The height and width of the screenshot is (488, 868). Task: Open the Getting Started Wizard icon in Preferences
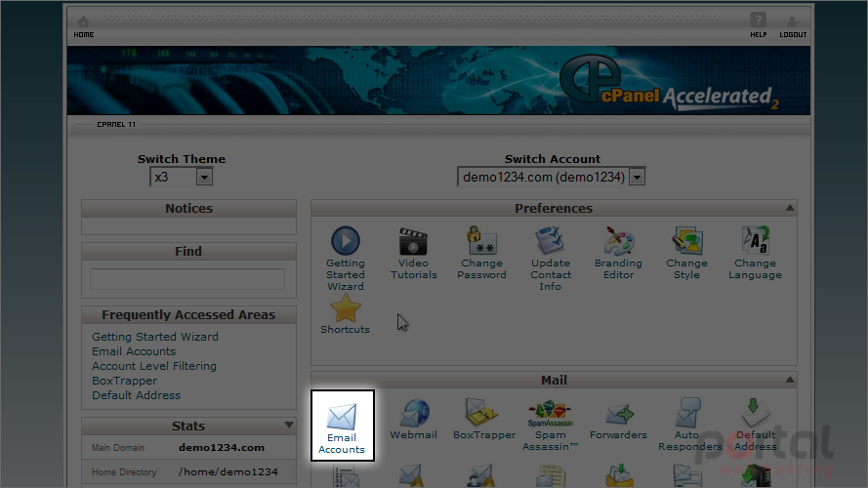point(345,259)
